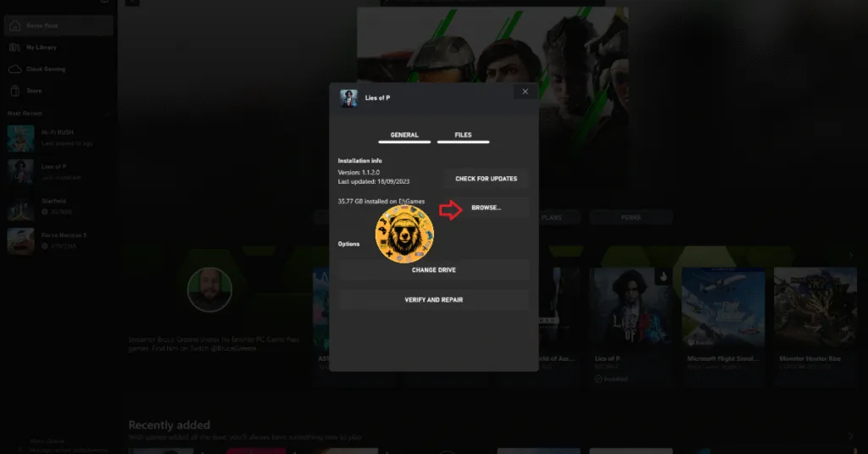
Task: Click the next arrow beside Recently added
Action: [x=851, y=436]
